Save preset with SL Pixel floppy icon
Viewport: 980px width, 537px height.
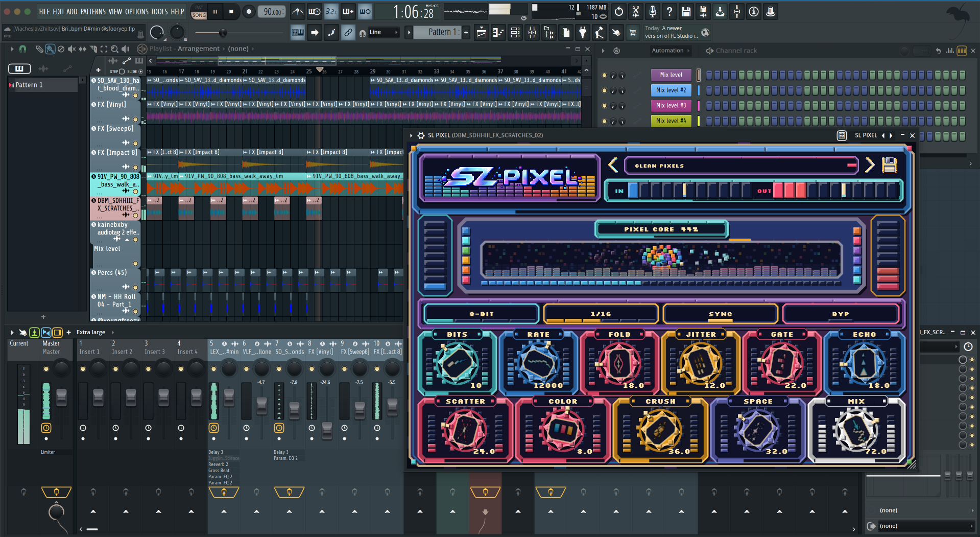889,165
